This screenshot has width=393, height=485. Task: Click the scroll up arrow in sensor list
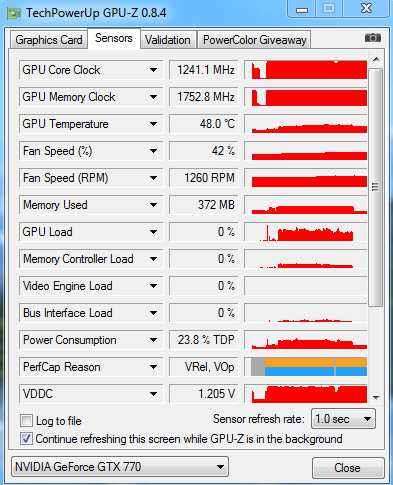(x=376, y=59)
